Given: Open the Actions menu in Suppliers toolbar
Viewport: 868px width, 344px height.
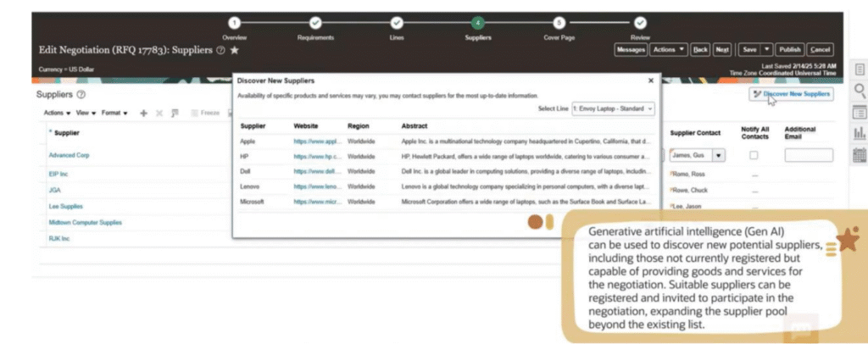Looking at the screenshot, I should 57,113.
